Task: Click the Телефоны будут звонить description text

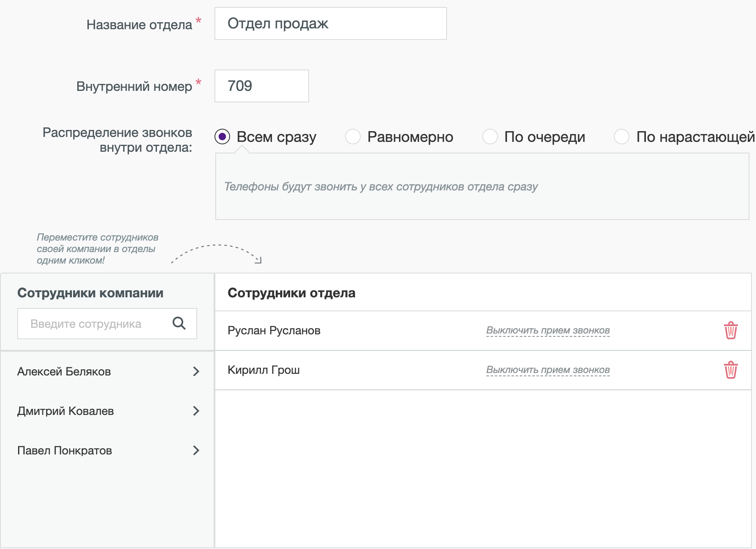Action: (381, 187)
